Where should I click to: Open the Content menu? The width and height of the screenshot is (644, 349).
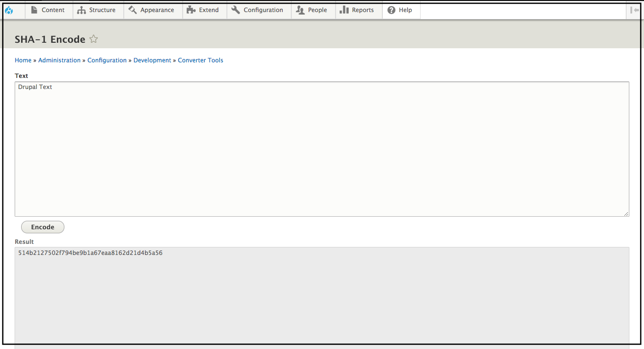[48, 10]
